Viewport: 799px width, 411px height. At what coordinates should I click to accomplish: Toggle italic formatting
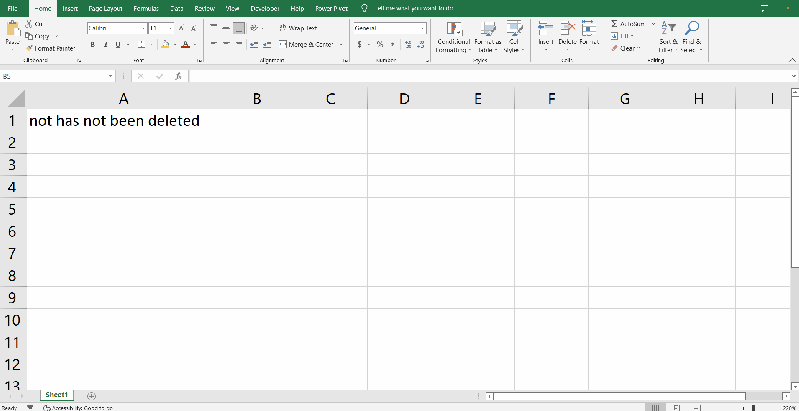(x=105, y=45)
